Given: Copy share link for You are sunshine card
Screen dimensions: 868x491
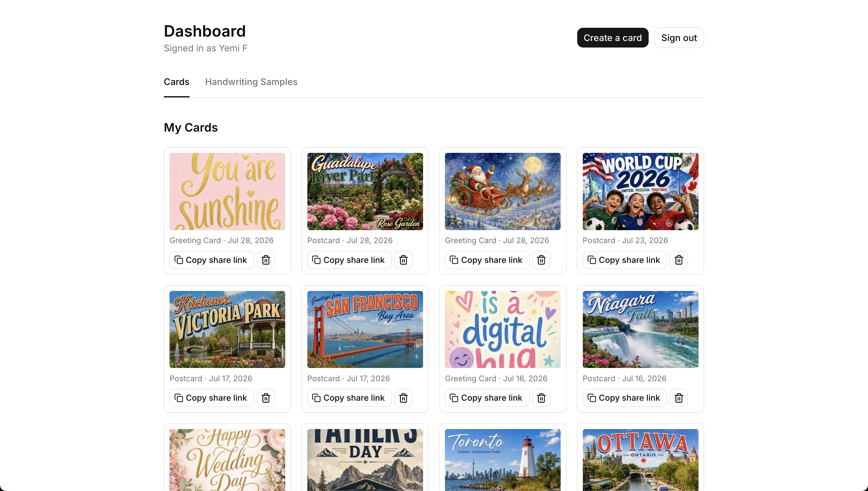Looking at the screenshot, I should click(x=211, y=260).
